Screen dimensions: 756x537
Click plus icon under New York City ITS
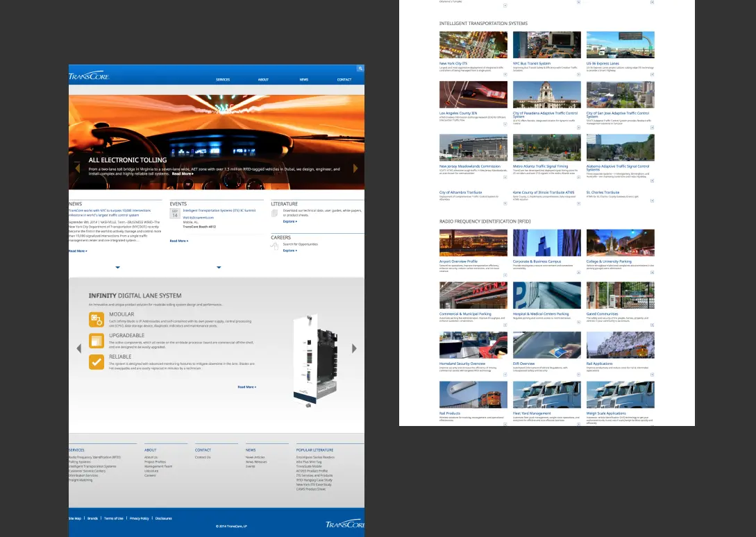pyautogui.click(x=505, y=74)
